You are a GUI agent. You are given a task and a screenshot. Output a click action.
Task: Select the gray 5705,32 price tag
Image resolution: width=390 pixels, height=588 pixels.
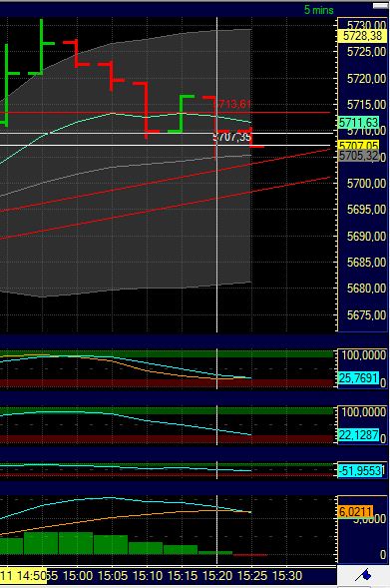tap(358, 156)
